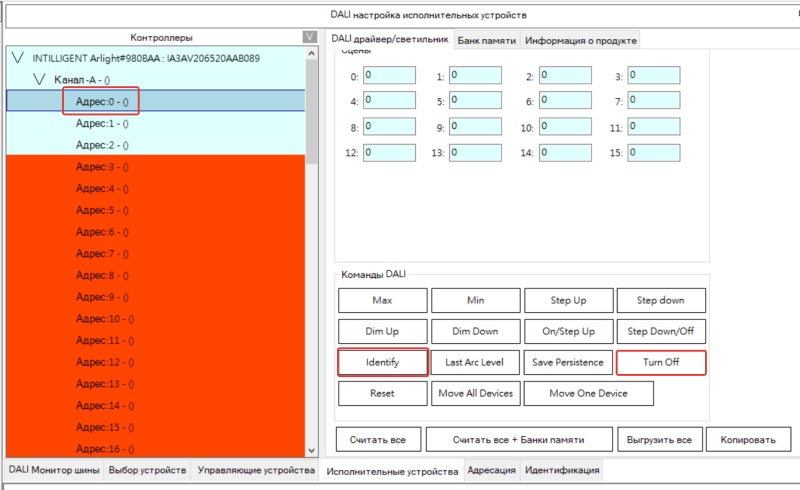Screen dimensions: 800x490
Task: Switch to the Банк памяти tab
Action: click(486, 40)
